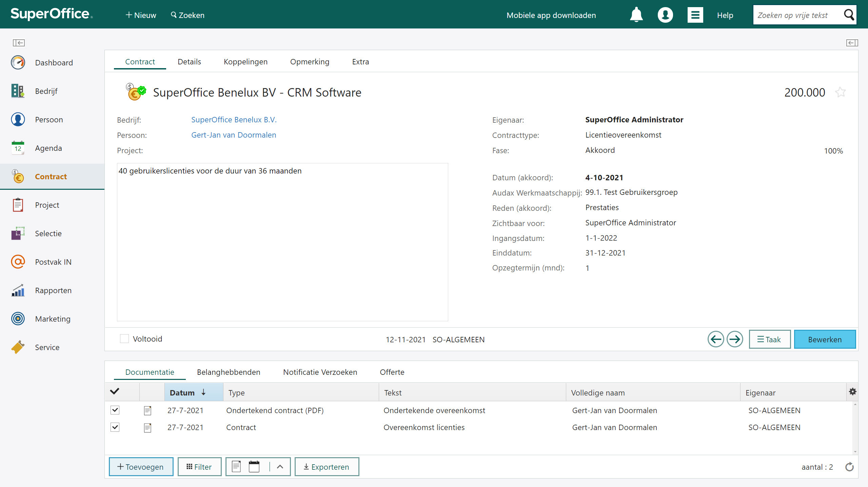Image resolution: width=868 pixels, height=487 pixels.
Task: Click the Filter button
Action: click(199, 467)
